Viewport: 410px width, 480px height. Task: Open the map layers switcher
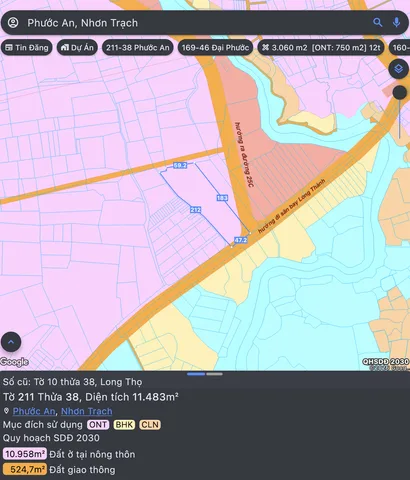click(x=398, y=69)
